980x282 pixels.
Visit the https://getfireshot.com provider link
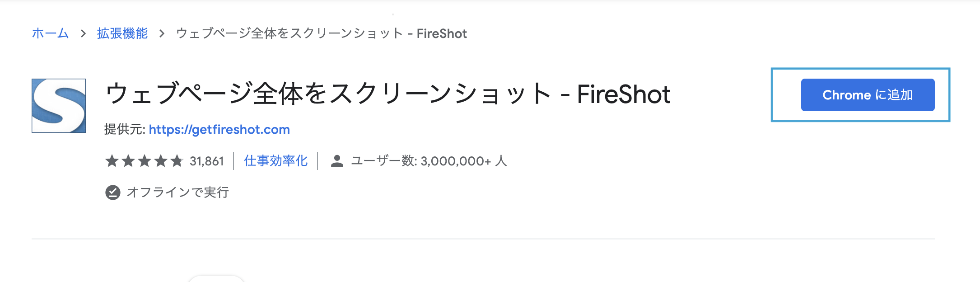pos(219,130)
